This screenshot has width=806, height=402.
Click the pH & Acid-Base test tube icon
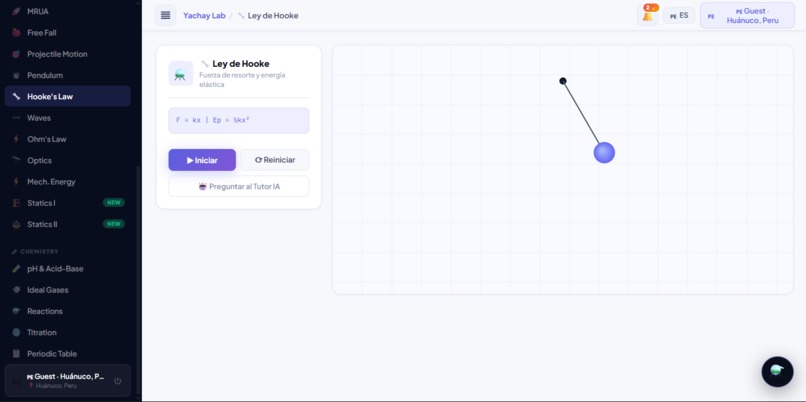(x=16, y=269)
